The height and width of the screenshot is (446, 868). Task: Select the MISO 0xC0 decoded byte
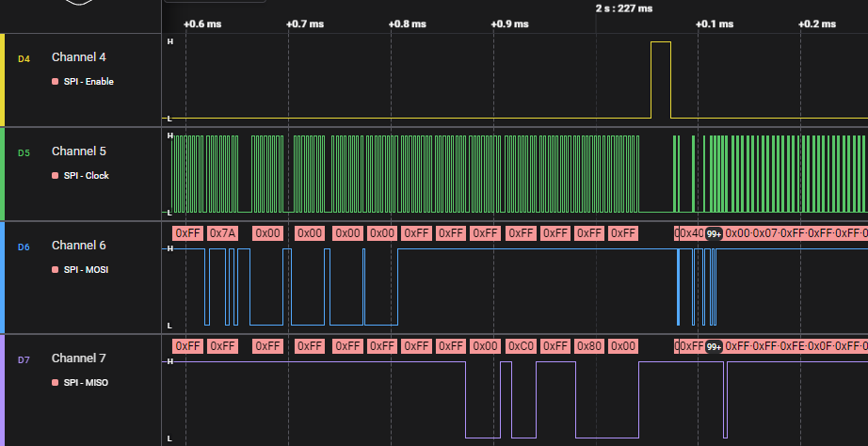coord(522,346)
